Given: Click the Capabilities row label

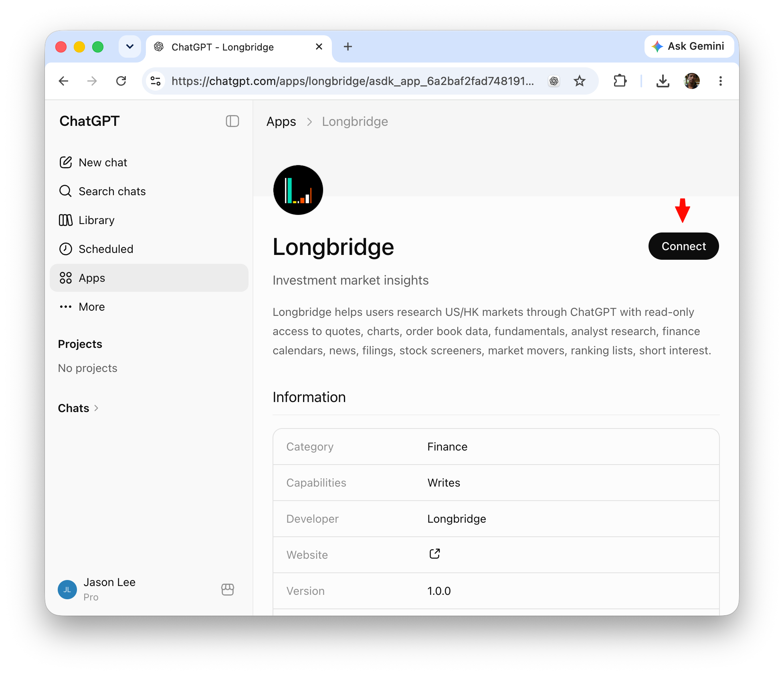Looking at the screenshot, I should click(316, 483).
